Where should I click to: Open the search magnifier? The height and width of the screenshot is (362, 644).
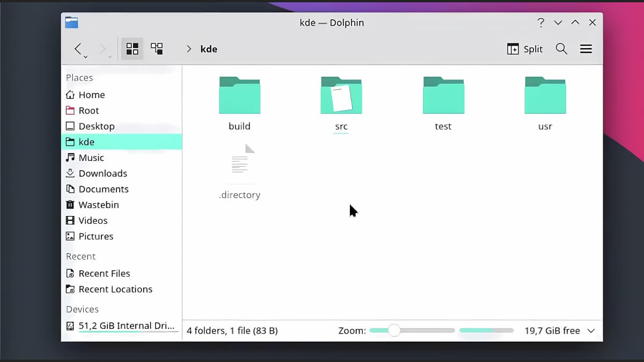(561, 49)
